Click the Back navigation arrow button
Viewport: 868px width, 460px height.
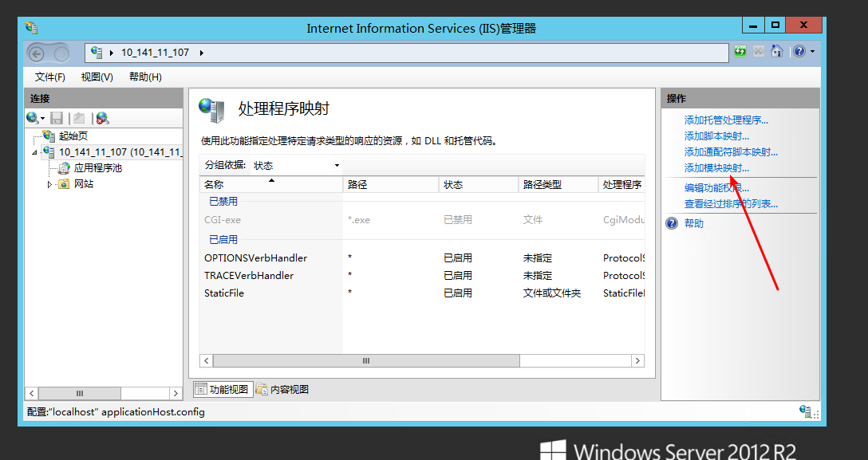point(37,53)
